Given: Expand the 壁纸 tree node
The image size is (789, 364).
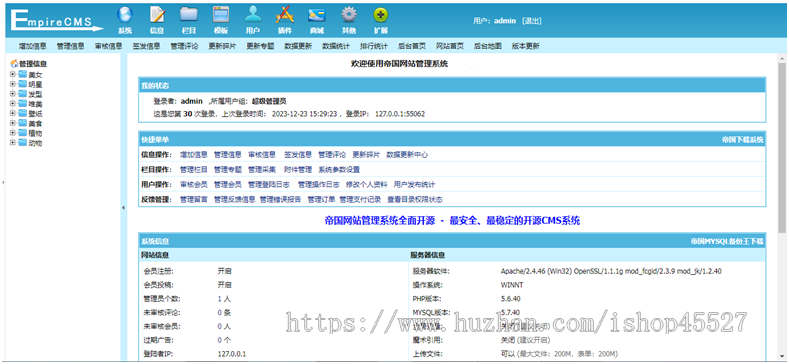Looking at the screenshot, I should pos(13,113).
